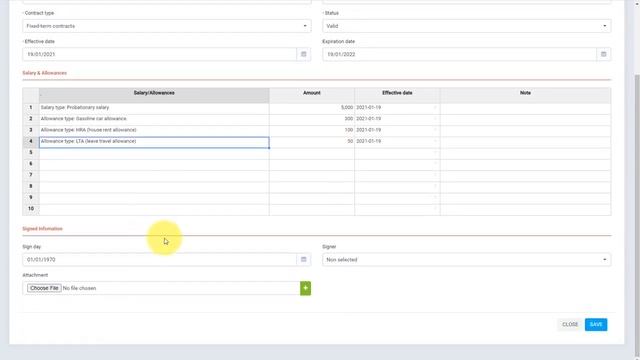Click the Choose File button
Screen dimensions: 640x360
44,288
